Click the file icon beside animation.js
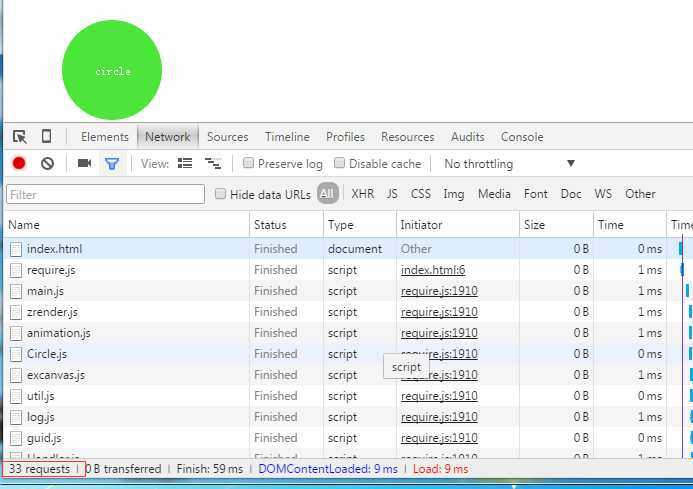The image size is (693, 489). click(16, 333)
